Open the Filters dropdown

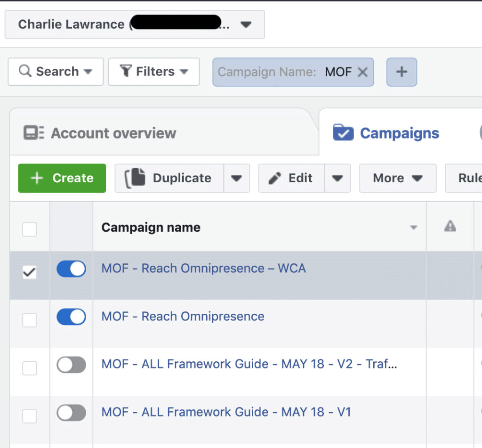click(154, 72)
